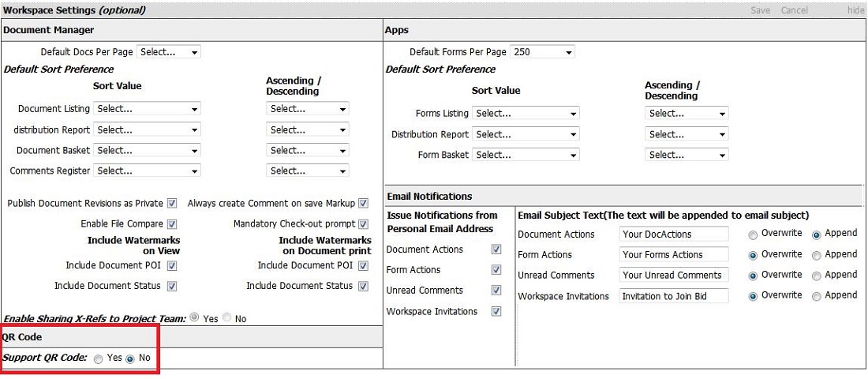Edit the Document Actions subject text field
The height and width of the screenshot is (379, 868).
674,234
